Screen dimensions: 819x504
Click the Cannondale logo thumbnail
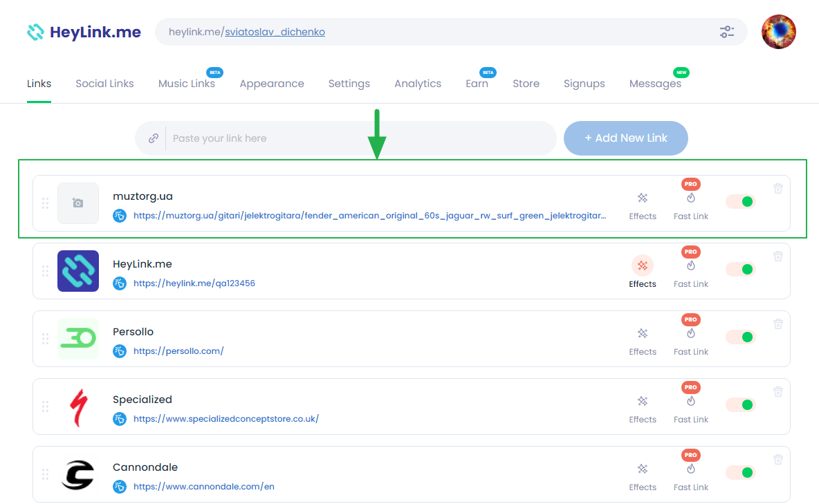point(78,474)
